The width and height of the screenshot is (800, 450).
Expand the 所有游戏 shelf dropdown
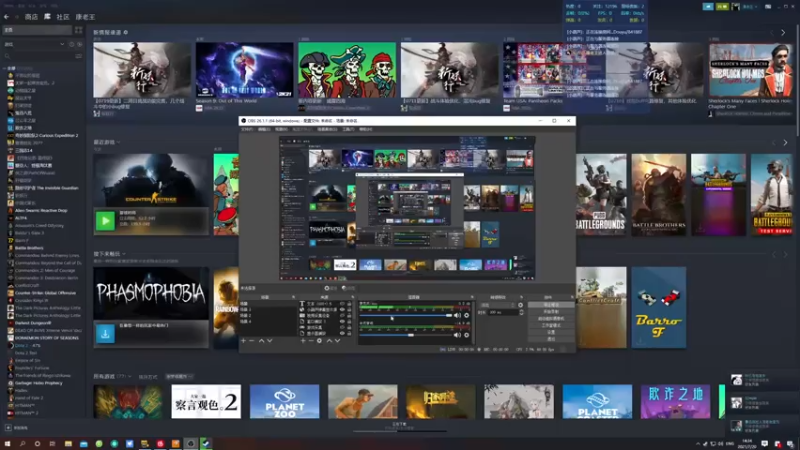[x=130, y=377]
